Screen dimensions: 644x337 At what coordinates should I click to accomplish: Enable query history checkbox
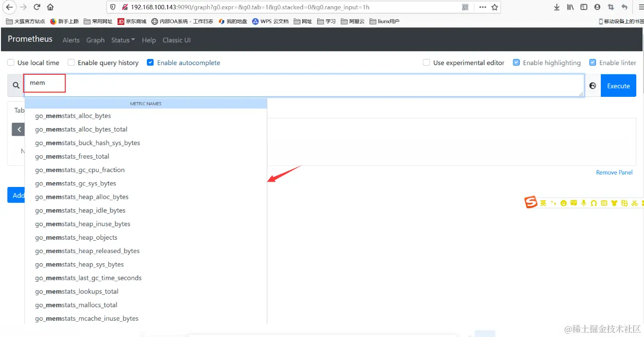(71, 62)
